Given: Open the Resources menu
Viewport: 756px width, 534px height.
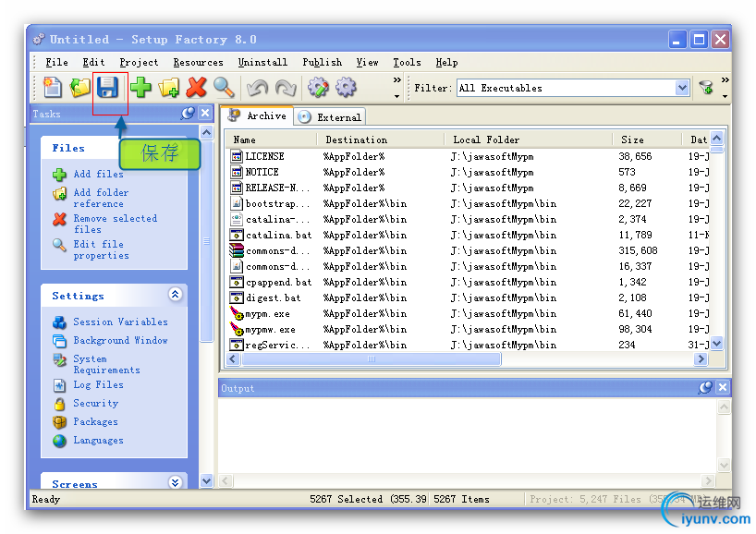Looking at the screenshot, I should point(198,63).
